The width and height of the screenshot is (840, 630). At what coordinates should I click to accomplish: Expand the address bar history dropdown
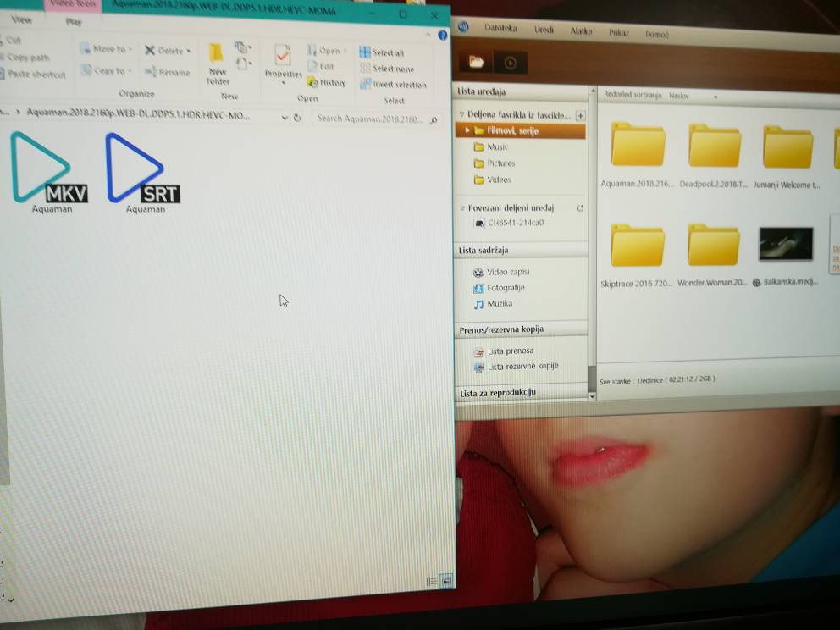point(285,119)
